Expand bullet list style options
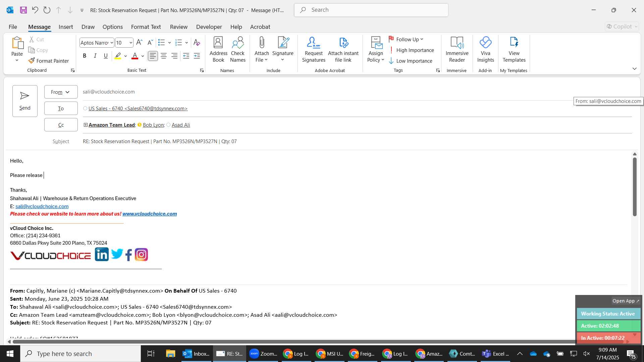 [x=169, y=43]
